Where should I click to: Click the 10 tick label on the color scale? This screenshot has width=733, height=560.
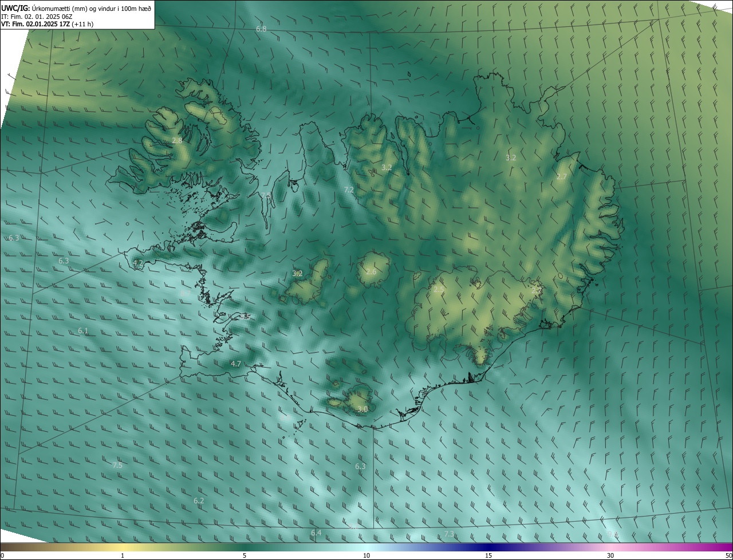point(366,556)
